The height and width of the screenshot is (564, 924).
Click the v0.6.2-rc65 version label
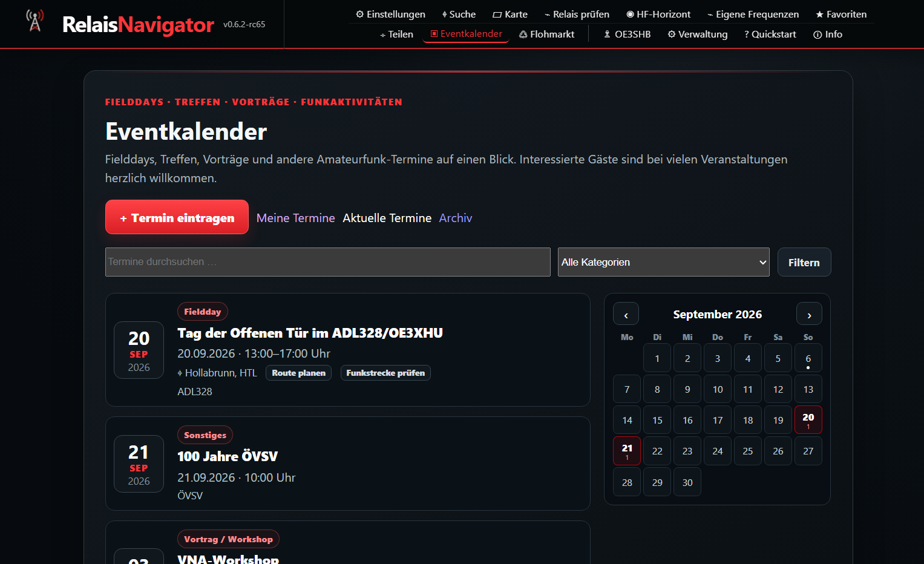244,24
